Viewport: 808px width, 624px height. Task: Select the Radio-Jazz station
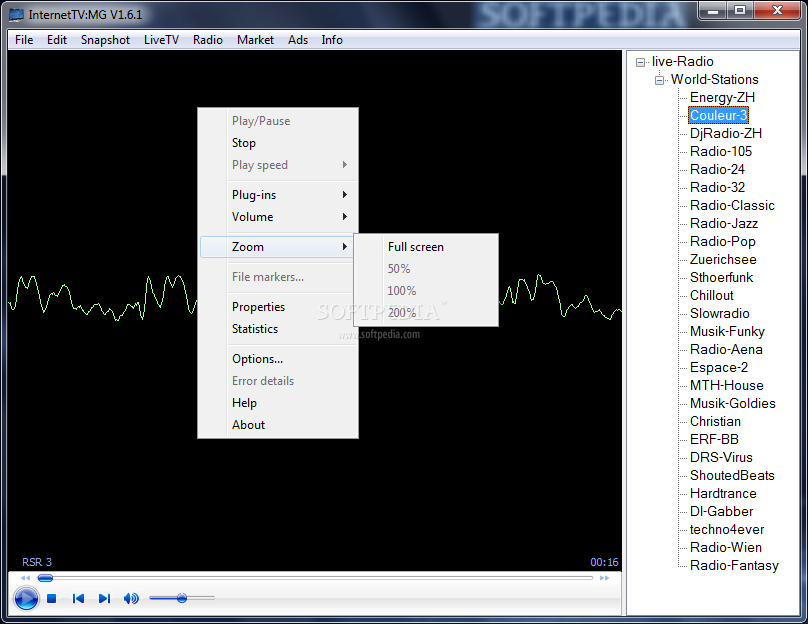(724, 224)
